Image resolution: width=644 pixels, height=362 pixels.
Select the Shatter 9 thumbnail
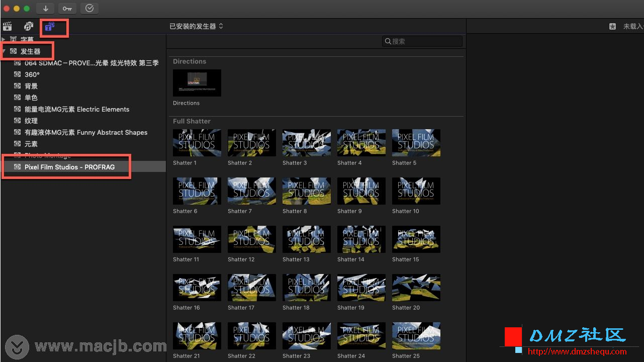361,191
